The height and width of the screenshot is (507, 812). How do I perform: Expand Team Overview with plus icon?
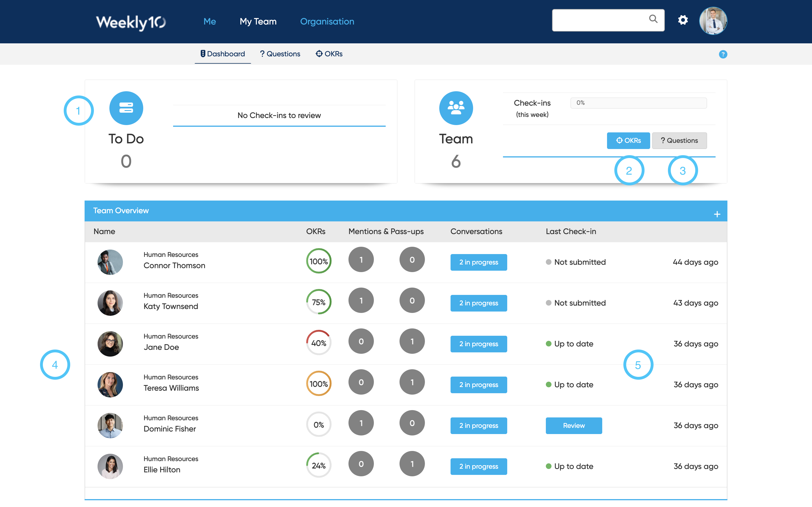click(x=717, y=214)
